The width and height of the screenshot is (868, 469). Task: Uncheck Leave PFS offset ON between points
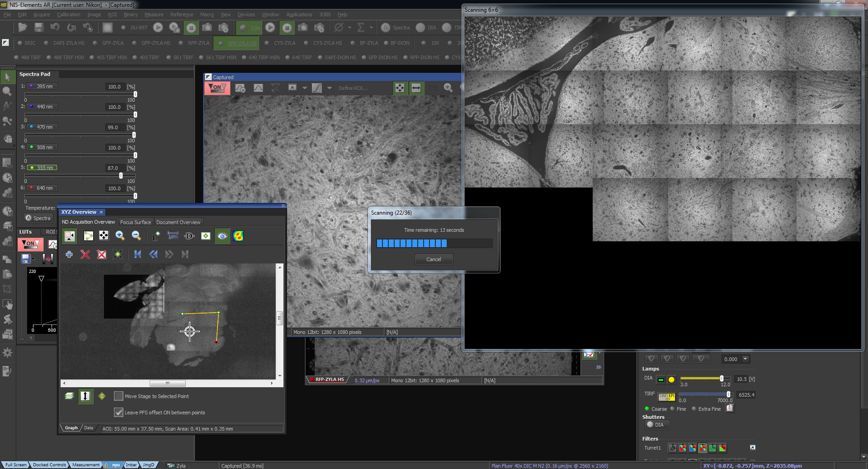tap(118, 413)
